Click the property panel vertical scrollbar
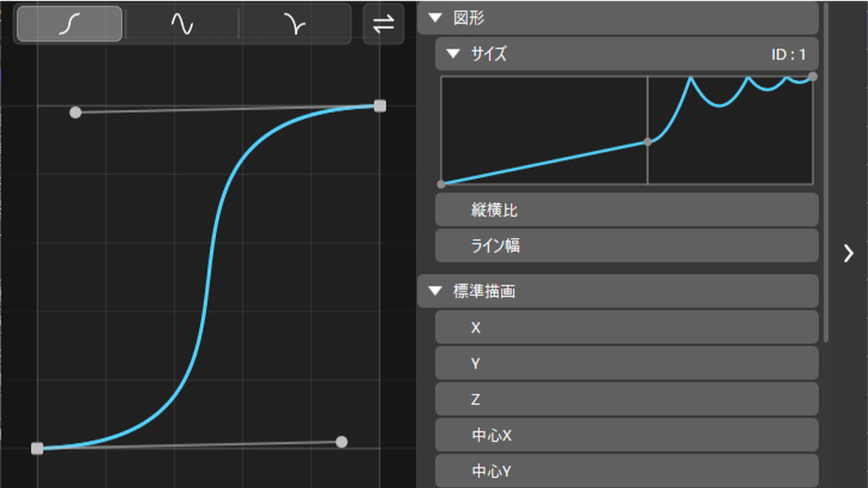868x488 pixels. (825, 173)
